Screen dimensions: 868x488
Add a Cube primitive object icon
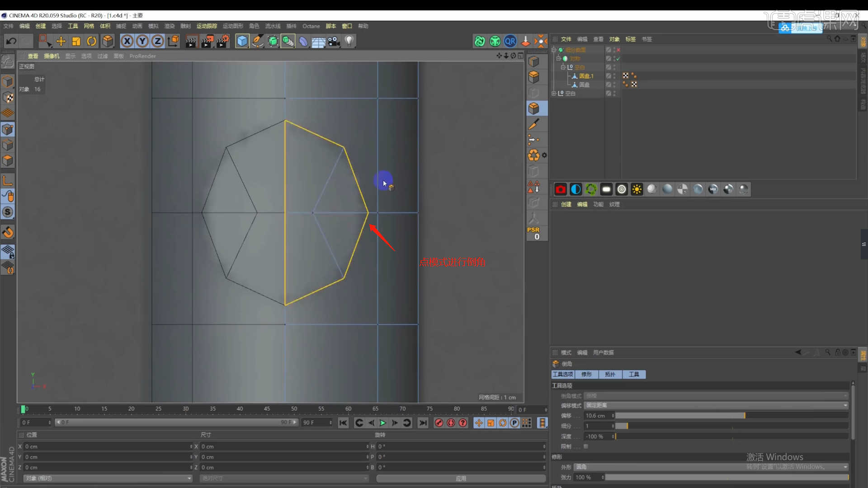242,42
